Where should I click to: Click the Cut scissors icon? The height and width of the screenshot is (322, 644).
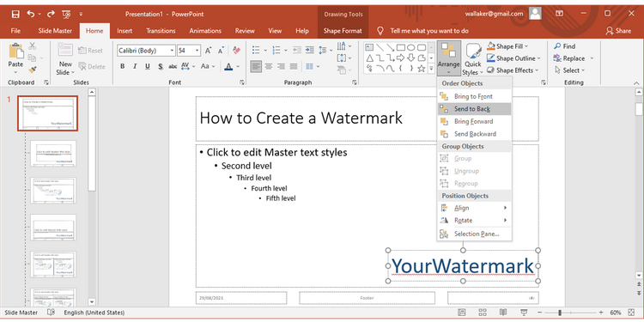click(x=33, y=46)
